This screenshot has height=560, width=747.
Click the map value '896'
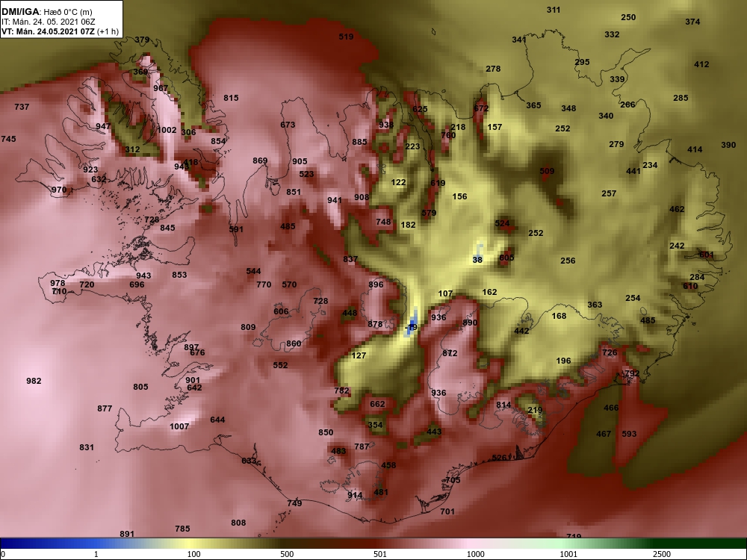(x=376, y=284)
